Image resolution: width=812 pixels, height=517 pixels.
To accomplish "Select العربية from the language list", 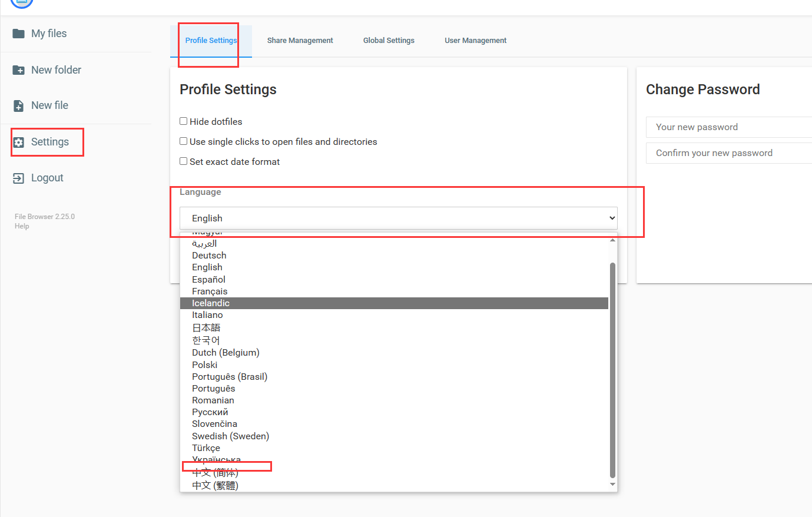I will [x=394, y=243].
